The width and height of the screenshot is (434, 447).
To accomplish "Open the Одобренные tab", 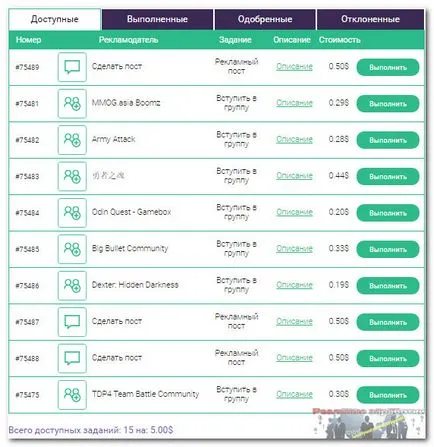I will 265,19.
